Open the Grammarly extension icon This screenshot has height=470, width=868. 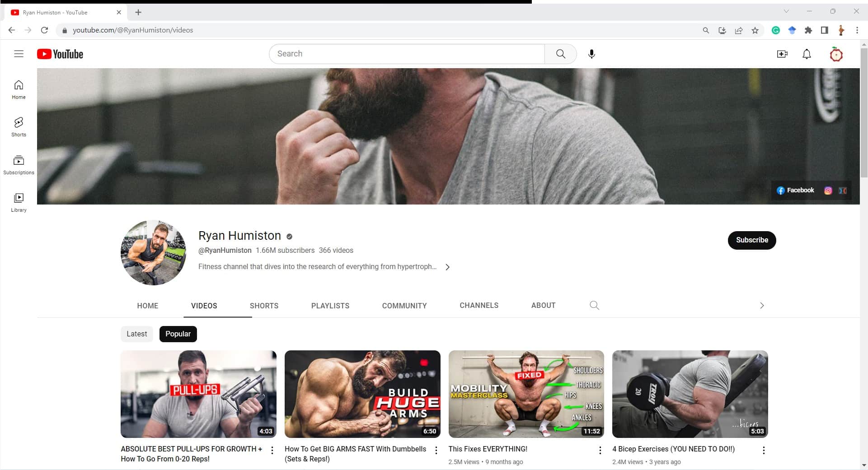776,30
